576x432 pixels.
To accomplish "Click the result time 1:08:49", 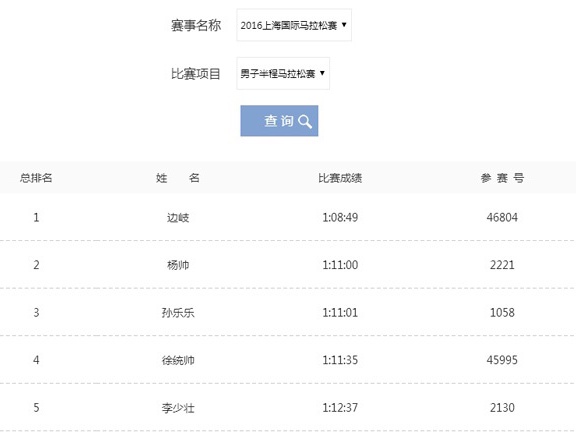I will click(340, 217).
